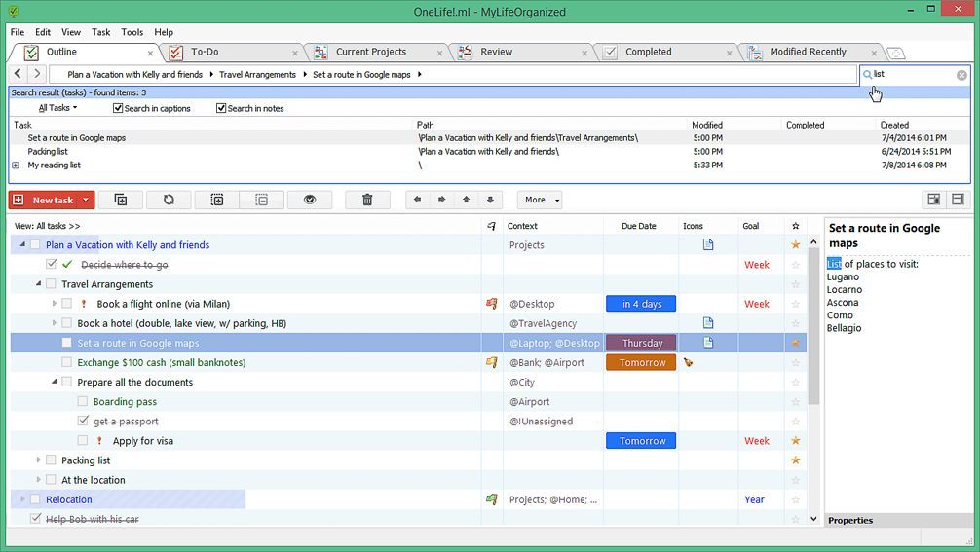
Task: Click View: All tasks >> link
Action: 47,226
